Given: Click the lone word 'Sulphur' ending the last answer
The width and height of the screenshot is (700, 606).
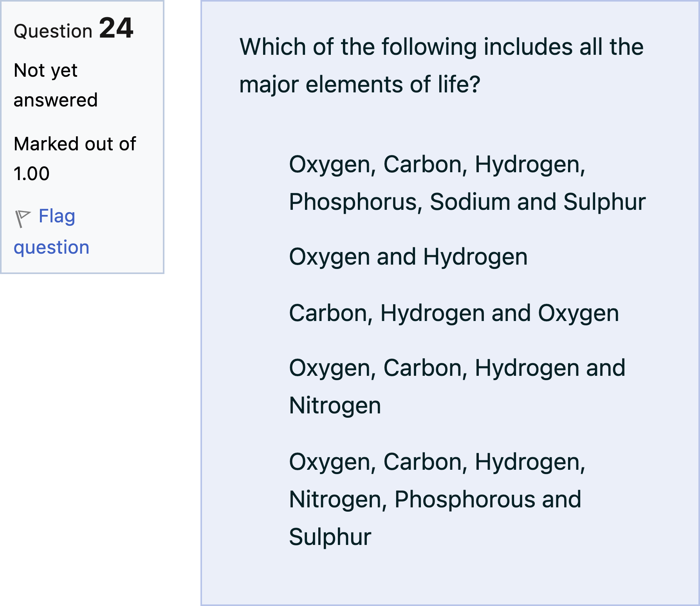Looking at the screenshot, I should coord(330,537).
